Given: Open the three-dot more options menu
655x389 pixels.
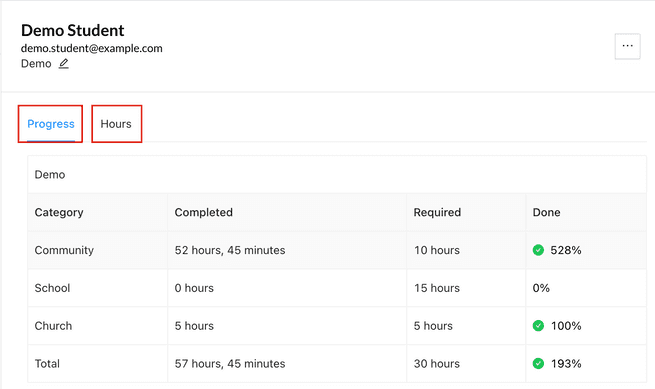Looking at the screenshot, I should click(627, 46).
